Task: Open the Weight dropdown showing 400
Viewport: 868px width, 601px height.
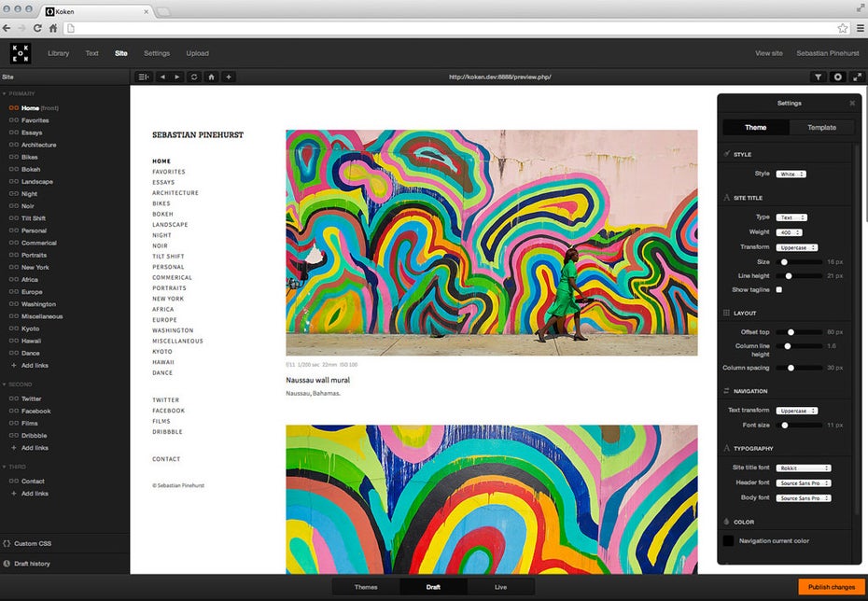Action: (x=789, y=232)
